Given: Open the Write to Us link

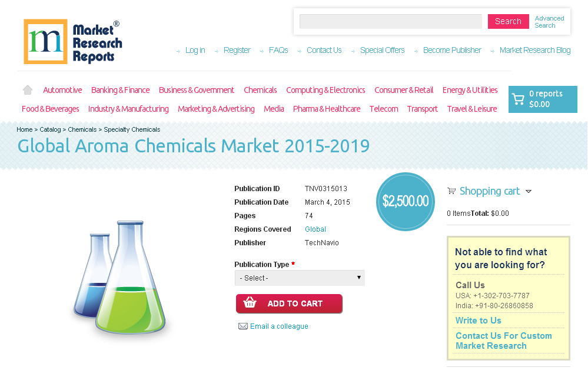Looking at the screenshot, I should coord(478,321).
